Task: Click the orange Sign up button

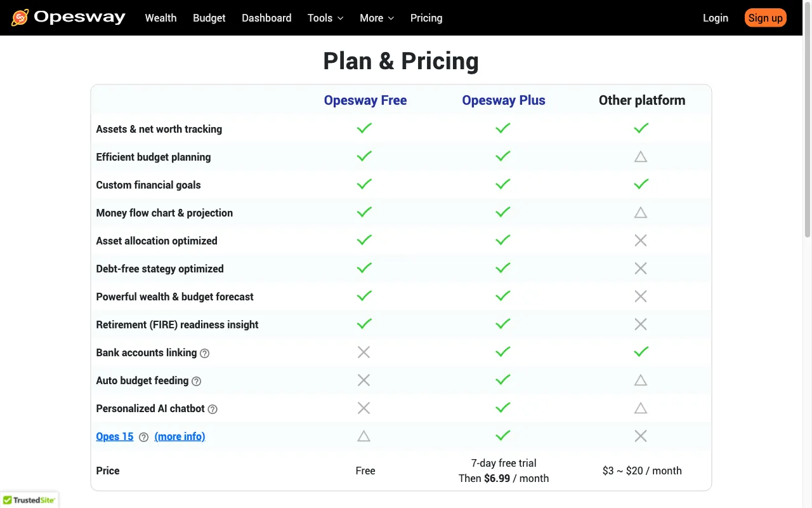Action: 766,18
